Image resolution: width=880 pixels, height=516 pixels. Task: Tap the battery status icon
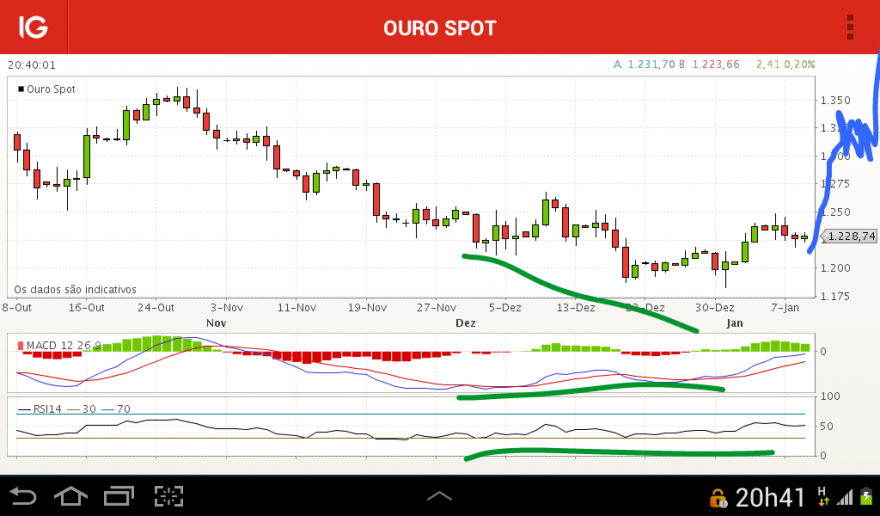[x=867, y=497]
